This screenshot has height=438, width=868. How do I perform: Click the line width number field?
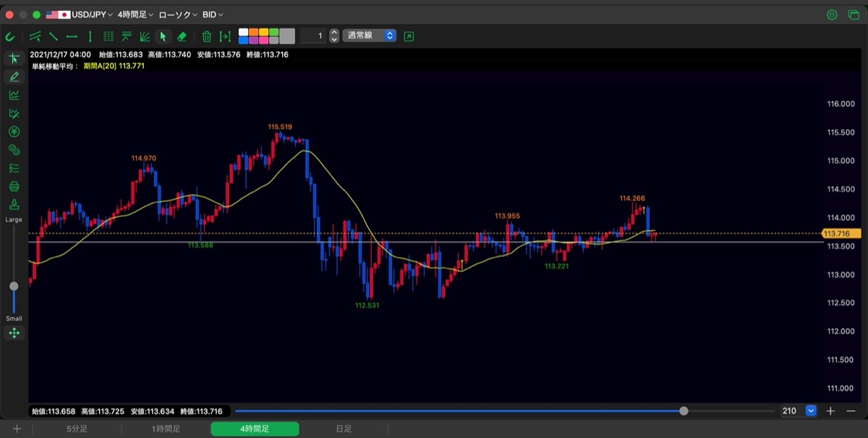pos(314,36)
